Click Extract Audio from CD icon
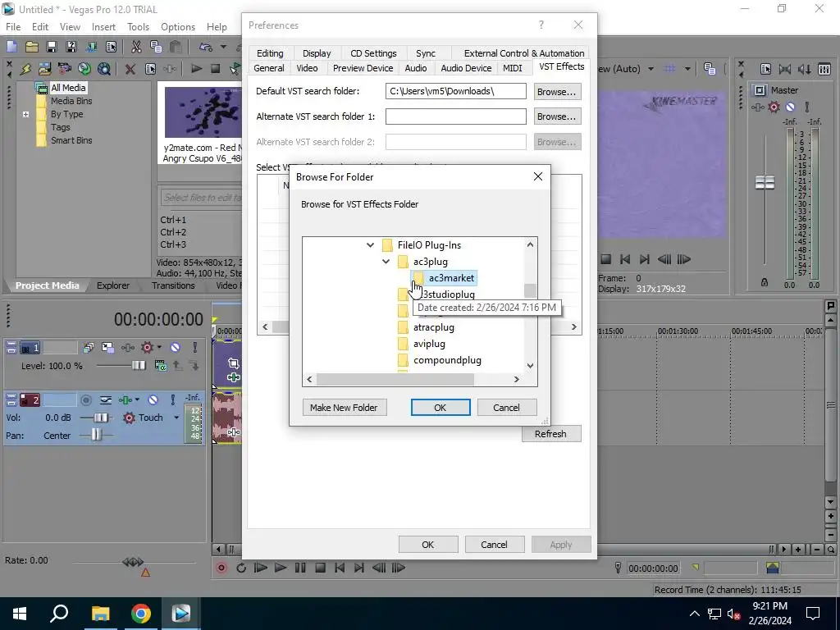Viewport: 840px width, 630px height. (x=84, y=69)
